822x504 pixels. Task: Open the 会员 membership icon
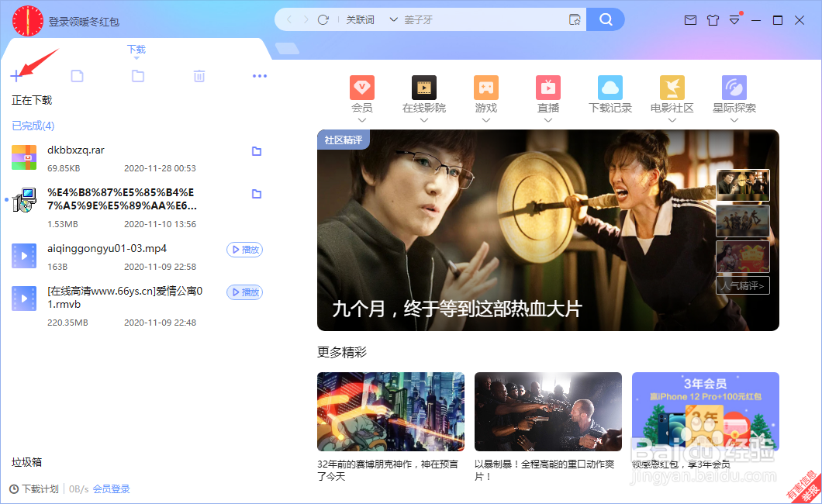[x=361, y=88]
